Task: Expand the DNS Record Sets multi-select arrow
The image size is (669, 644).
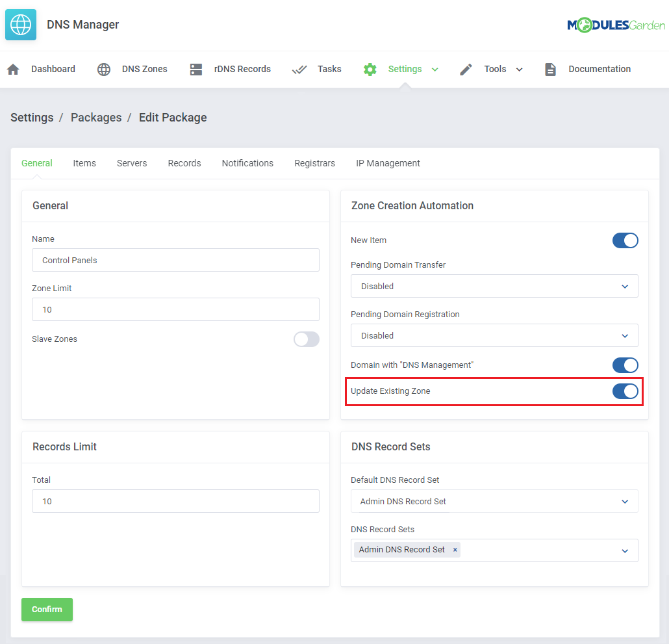Action: pyautogui.click(x=625, y=550)
